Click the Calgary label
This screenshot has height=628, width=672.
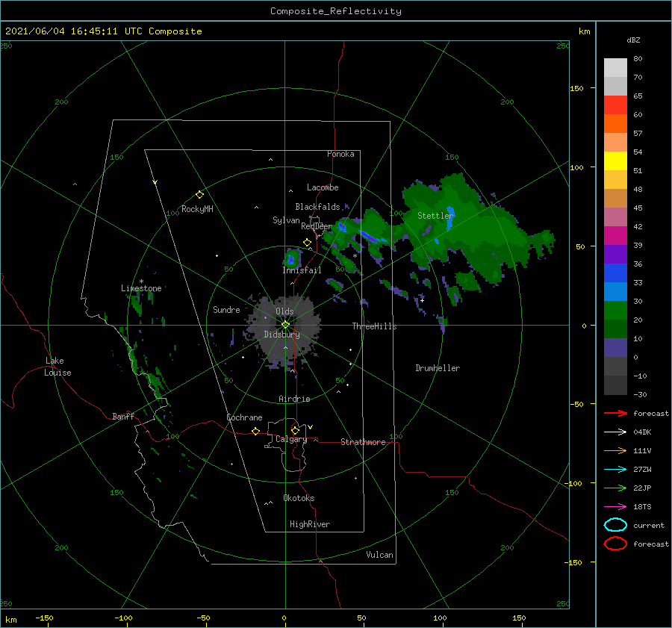pos(291,439)
